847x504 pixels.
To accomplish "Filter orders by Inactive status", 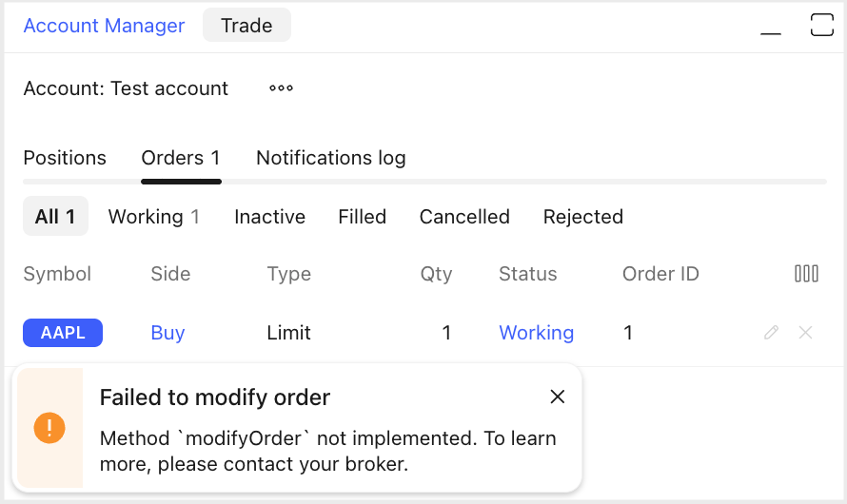I will [x=269, y=217].
